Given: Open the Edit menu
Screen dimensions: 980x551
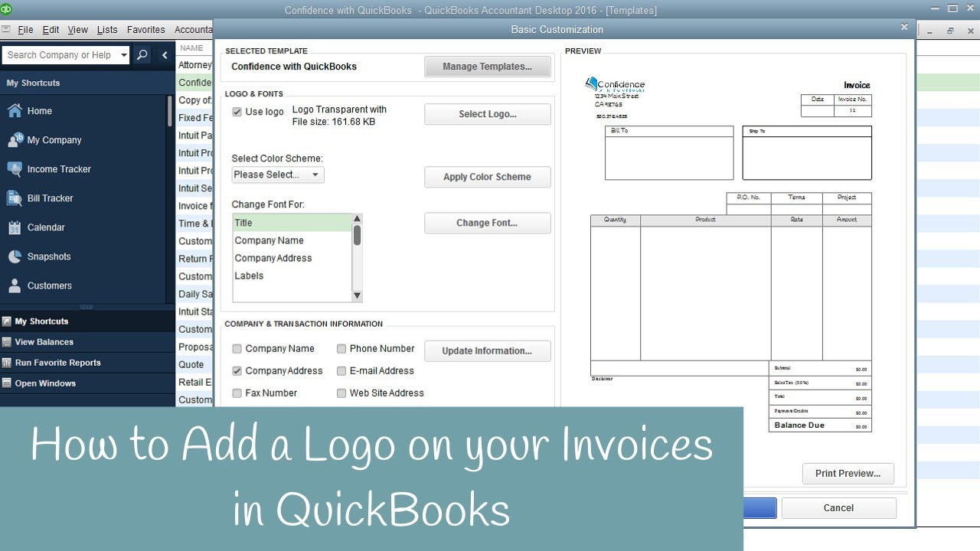Looking at the screenshot, I should click(51, 30).
